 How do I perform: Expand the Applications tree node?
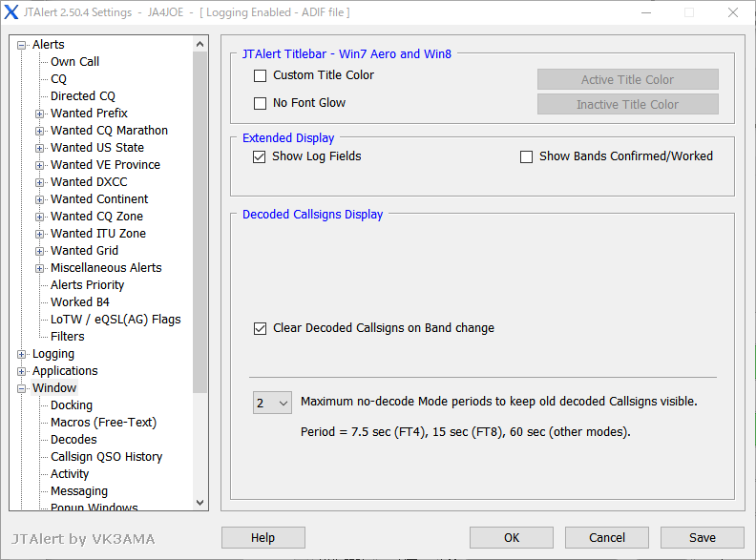pos(21,371)
